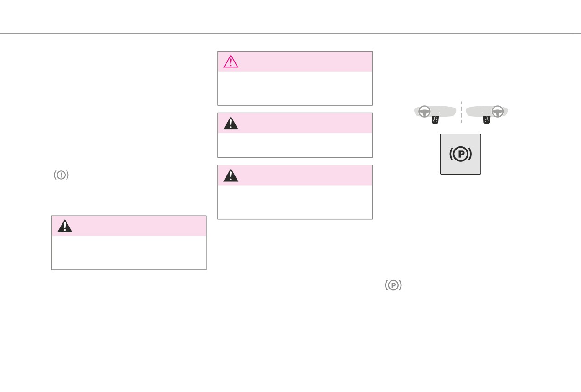This screenshot has width=581, height=392.
Task: Click the black warning triangle in bottom center box
Action: coord(231,175)
